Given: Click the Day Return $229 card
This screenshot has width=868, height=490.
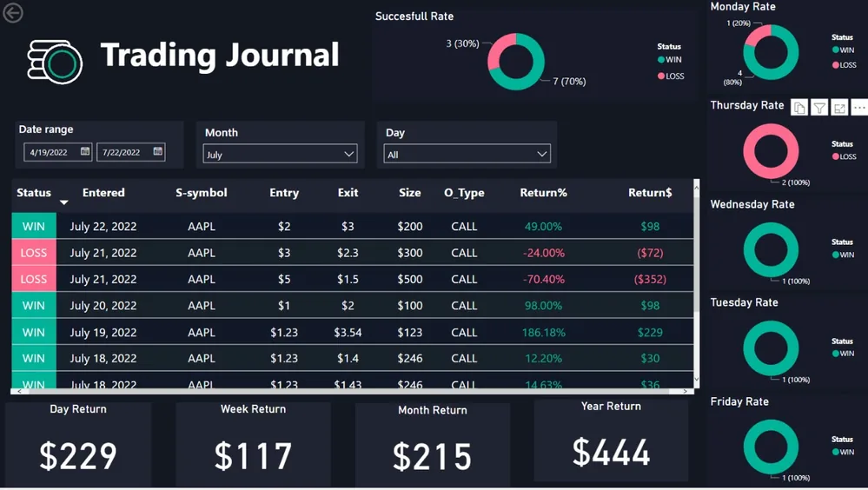Looking at the screenshot, I should coord(78,443).
